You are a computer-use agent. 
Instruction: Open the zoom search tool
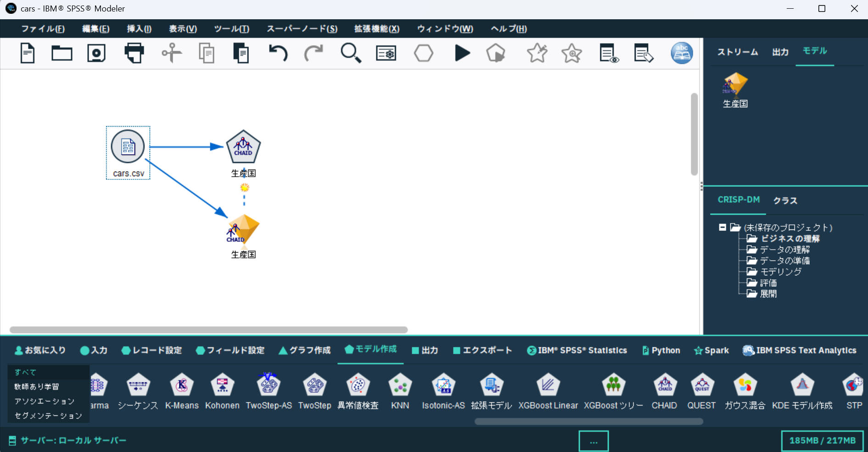pyautogui.click(x=351, y=53)
